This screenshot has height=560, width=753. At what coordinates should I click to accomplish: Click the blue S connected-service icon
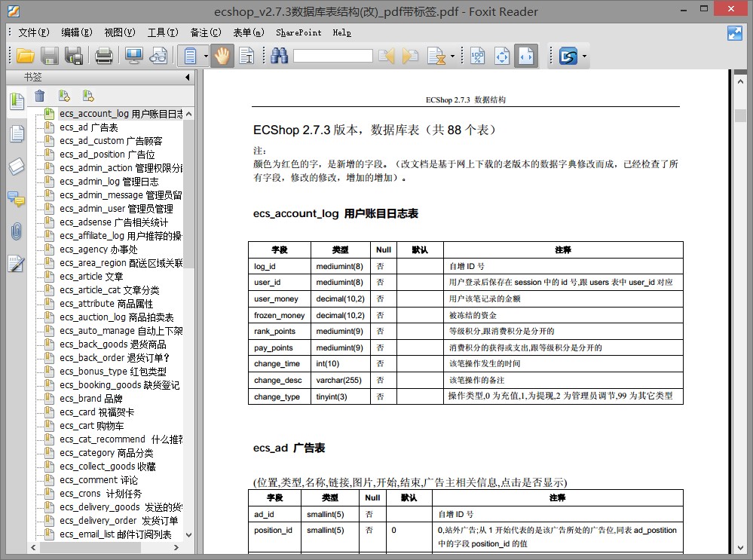pyautogui.click(x=568, y=57)
